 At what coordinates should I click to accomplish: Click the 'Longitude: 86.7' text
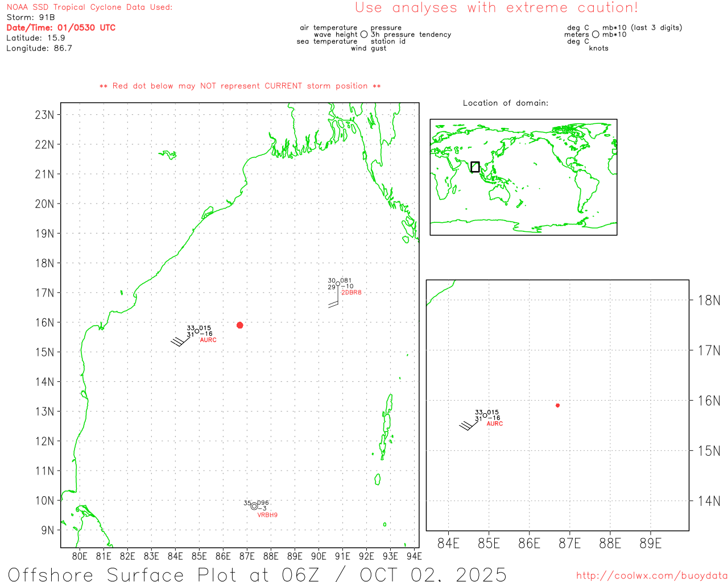click(x=39, y=48)
